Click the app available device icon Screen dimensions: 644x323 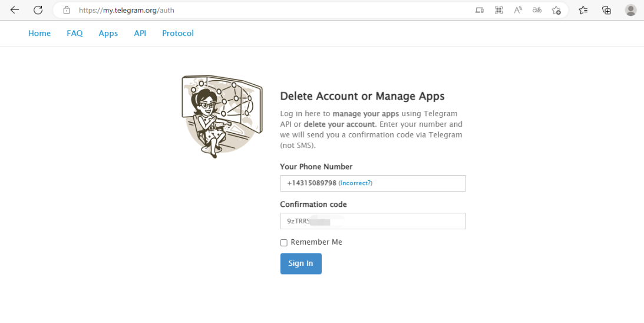[479, 10]
